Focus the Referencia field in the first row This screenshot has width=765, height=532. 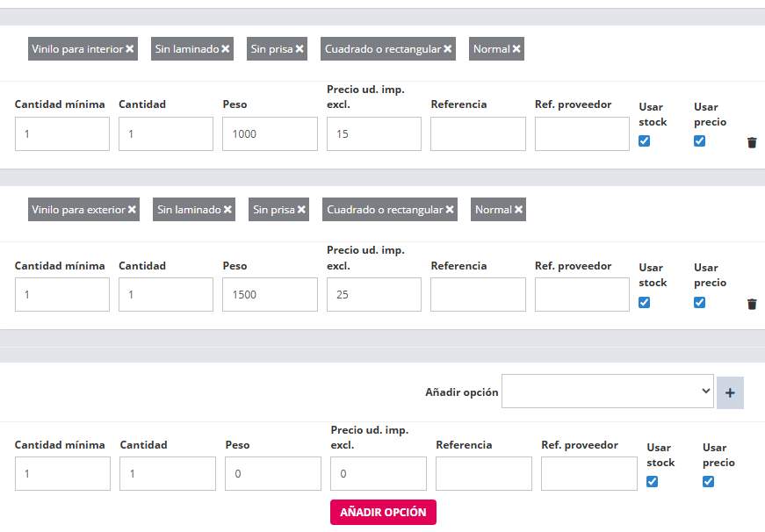pos(478,134)
